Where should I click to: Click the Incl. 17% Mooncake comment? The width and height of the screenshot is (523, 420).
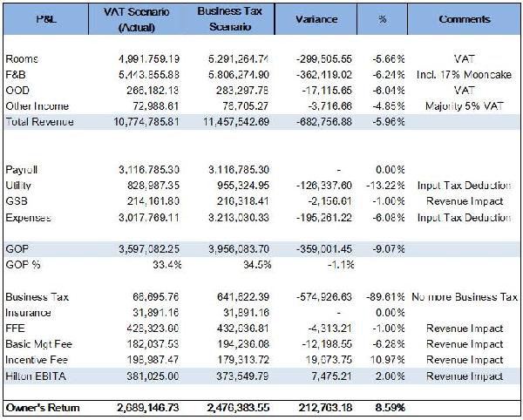465,75
